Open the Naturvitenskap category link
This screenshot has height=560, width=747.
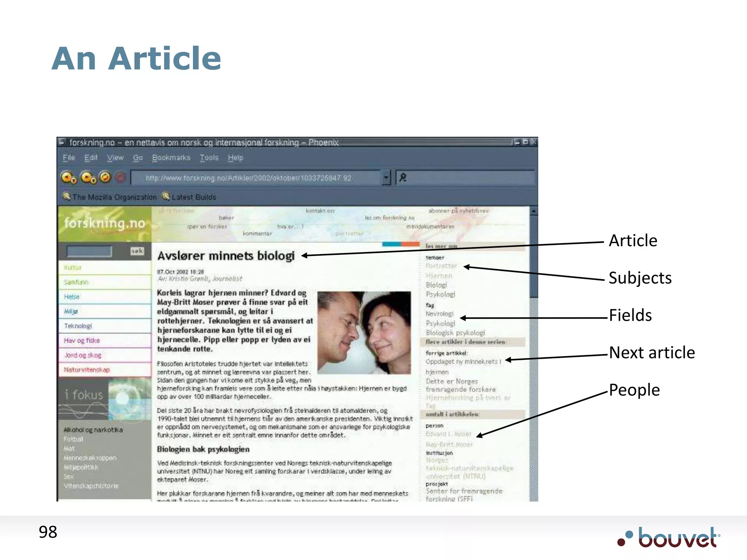coord(87,370)
